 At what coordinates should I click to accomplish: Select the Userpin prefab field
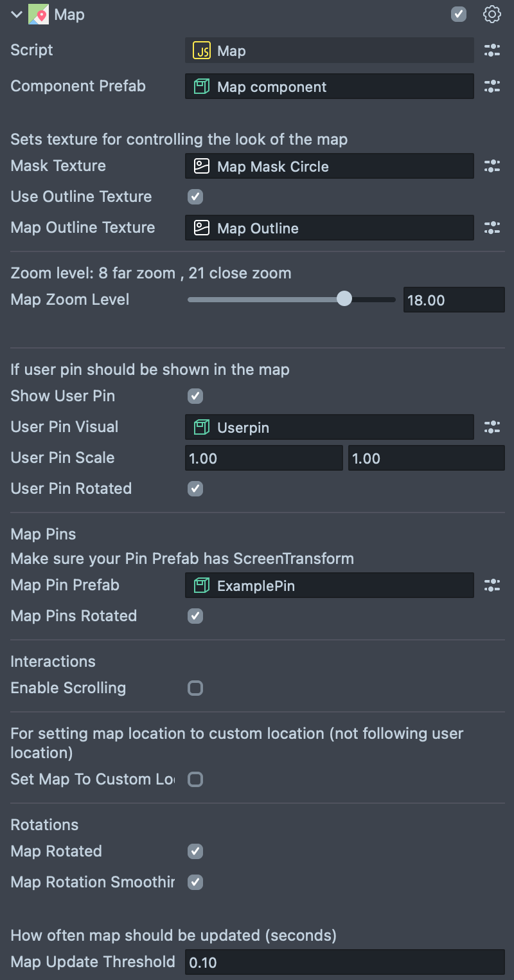[x=329, y=426]
